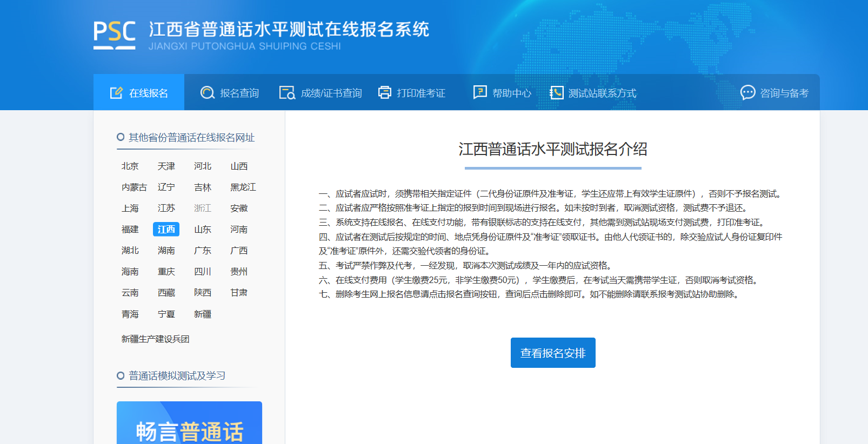Viewport: 868px width, 444px height.
Task: Select 陕西 province link
Action: (x=203, y=292)
